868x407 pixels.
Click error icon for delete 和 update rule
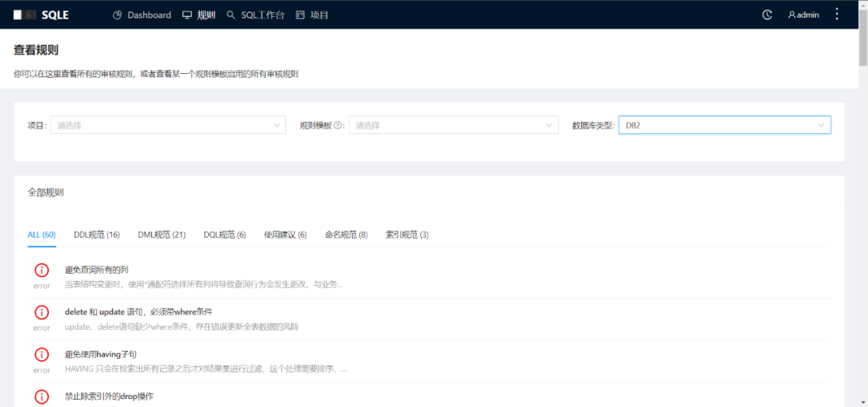click(x=42, y=312)
